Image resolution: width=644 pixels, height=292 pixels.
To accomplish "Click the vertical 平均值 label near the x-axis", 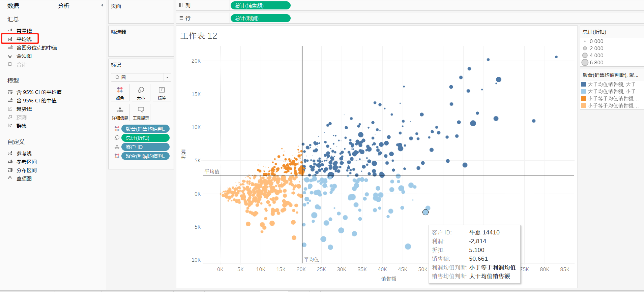I will pos(312,259).
